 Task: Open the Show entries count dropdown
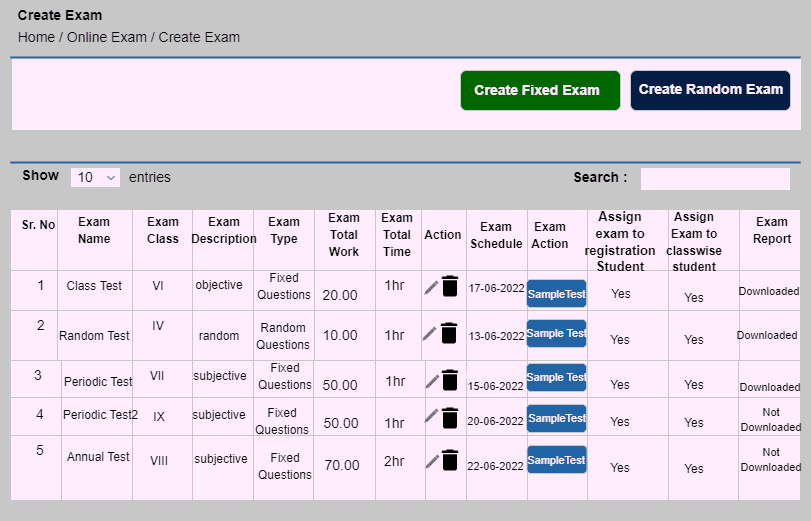pos(95,177)
